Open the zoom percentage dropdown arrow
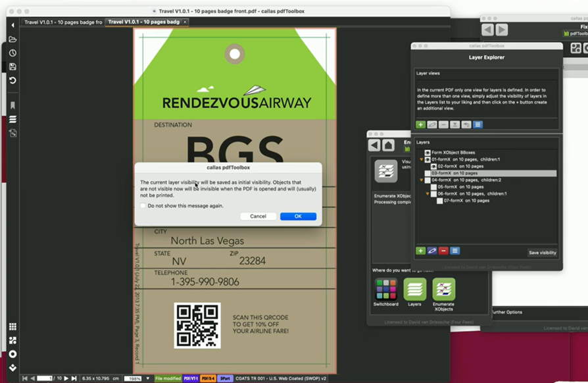This screenshot has width=588, height=383. point(147,378)
